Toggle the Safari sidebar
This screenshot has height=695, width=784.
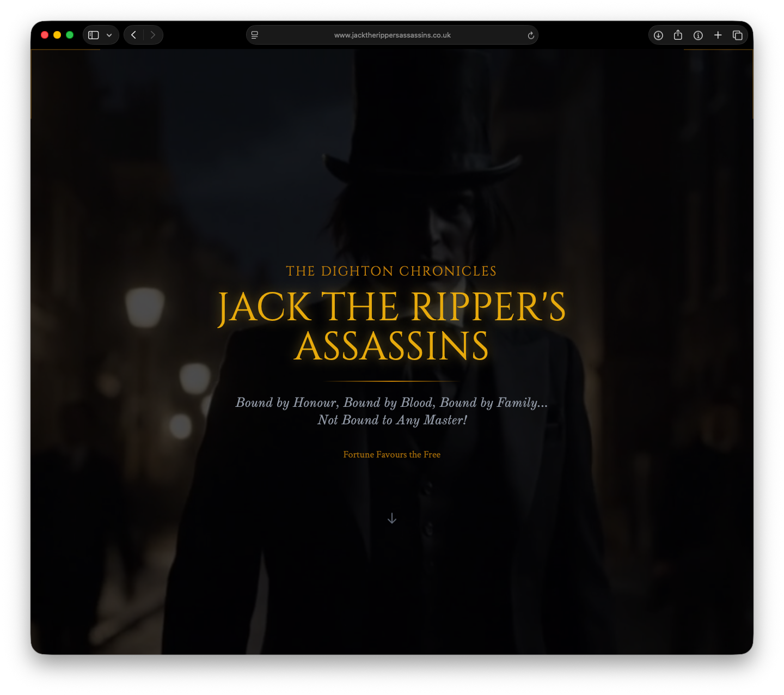pyautogui.click(x=93, y=34)
